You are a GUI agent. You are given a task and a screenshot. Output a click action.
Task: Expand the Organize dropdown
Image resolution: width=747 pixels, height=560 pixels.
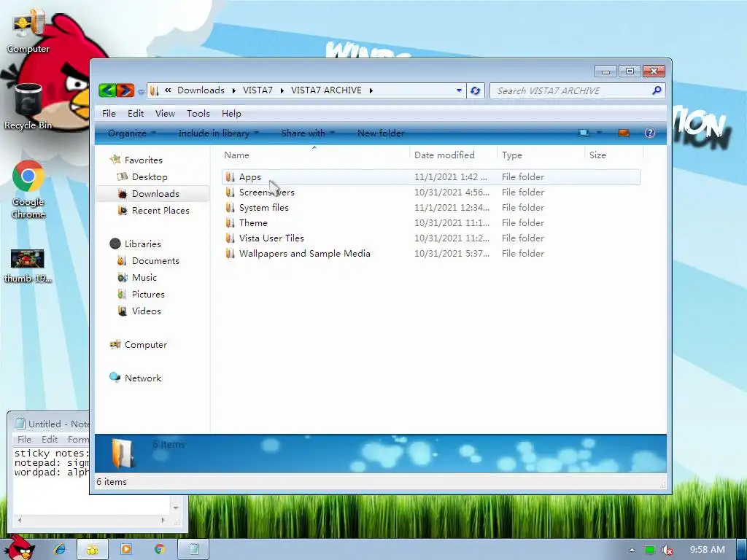point(132,133)
